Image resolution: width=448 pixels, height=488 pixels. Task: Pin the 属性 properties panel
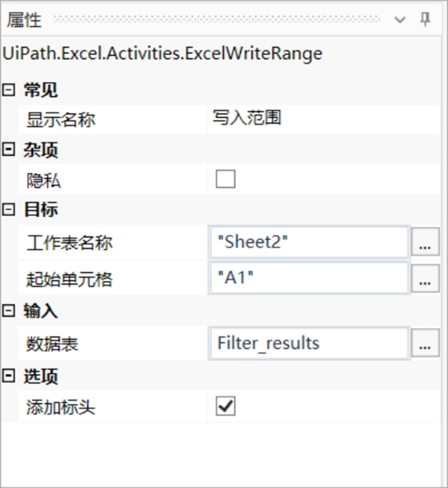pos(425,19)
